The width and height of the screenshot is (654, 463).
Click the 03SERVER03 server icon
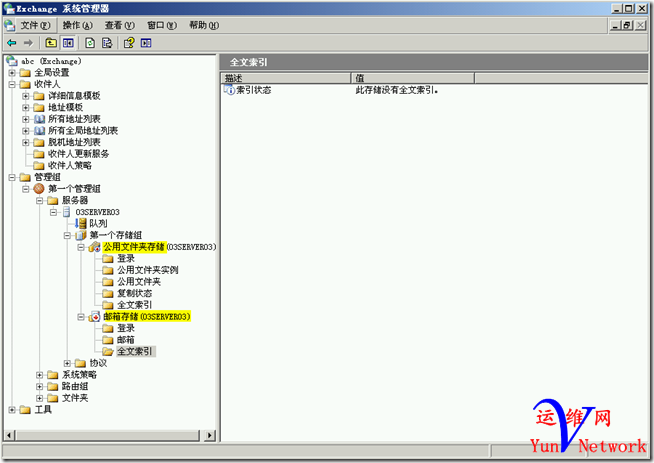67,212
